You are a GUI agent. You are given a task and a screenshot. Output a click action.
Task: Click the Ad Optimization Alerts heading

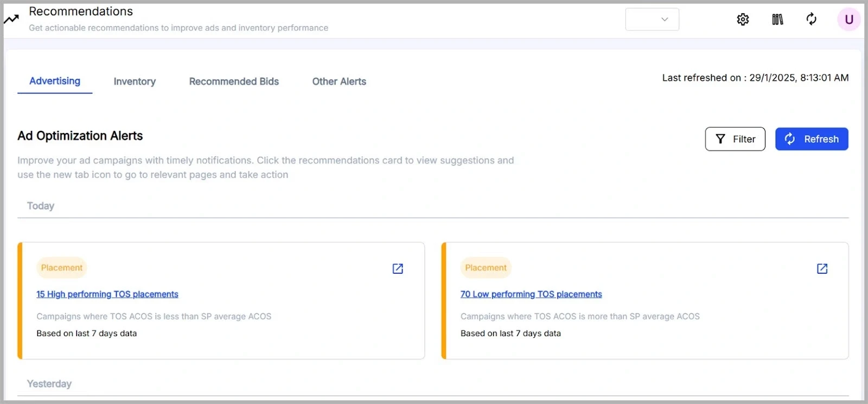click(80, 136)
